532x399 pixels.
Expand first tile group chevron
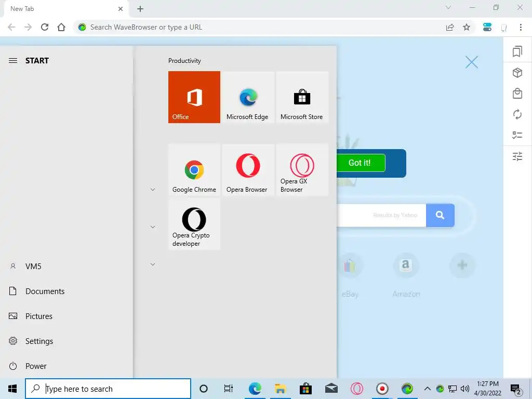[153, 189]
